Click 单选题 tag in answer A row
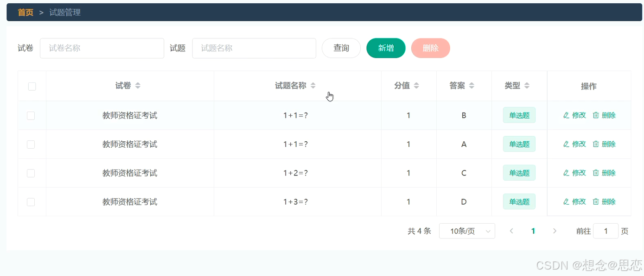The width and height of the screenshot is (644, 276). (519, 144)
